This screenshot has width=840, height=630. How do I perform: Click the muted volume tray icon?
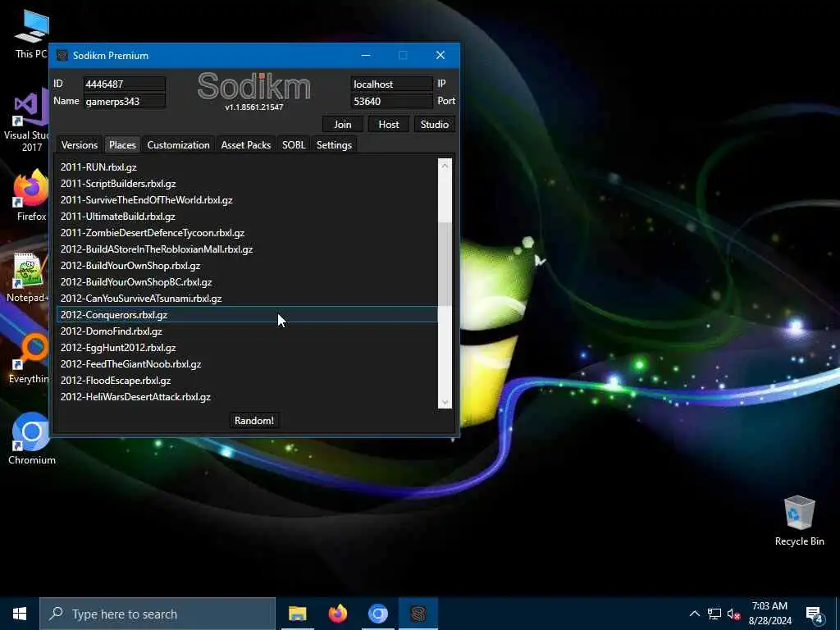734,614
